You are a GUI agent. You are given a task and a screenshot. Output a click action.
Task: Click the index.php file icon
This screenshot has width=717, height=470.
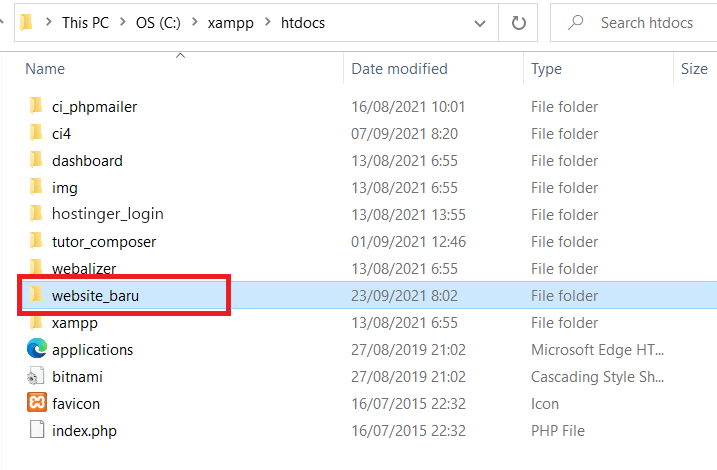36,431
